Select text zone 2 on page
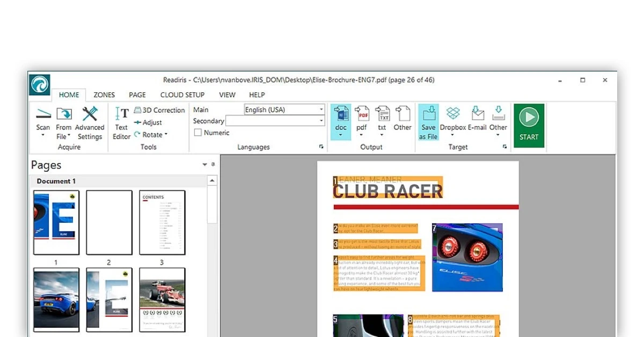 [x=376, y=229]
